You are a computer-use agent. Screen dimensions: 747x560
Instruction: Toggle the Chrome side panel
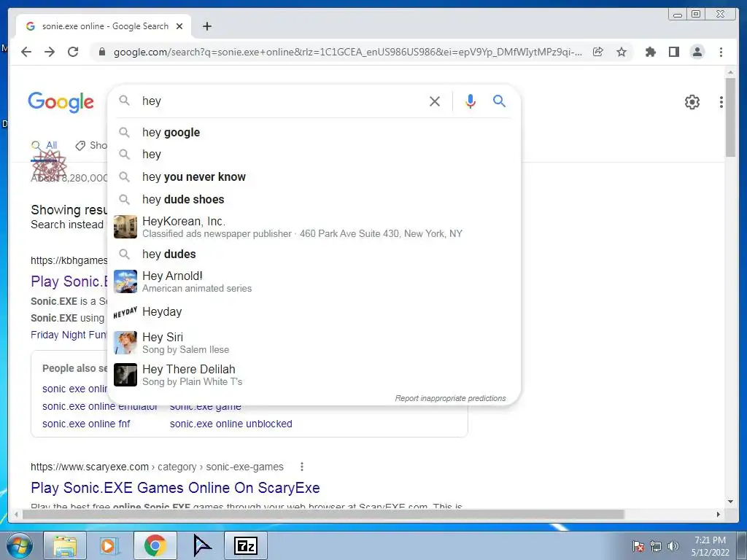673,52
